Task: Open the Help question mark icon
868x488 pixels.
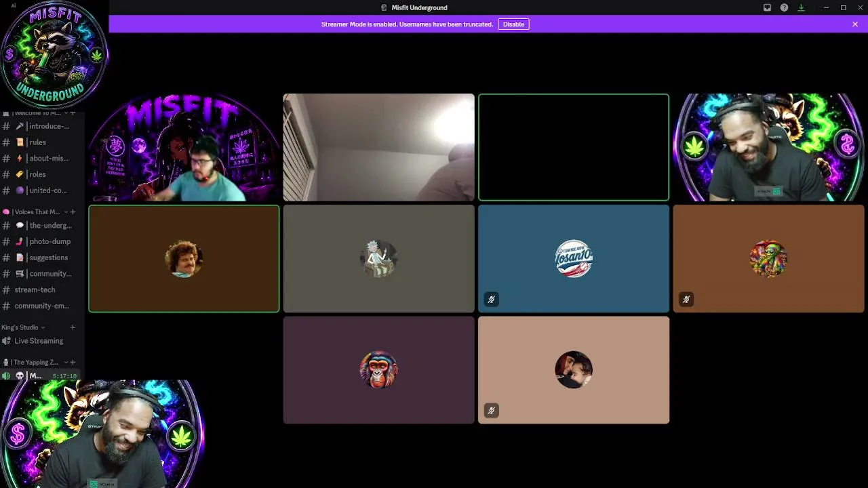Action: [784, 7]
